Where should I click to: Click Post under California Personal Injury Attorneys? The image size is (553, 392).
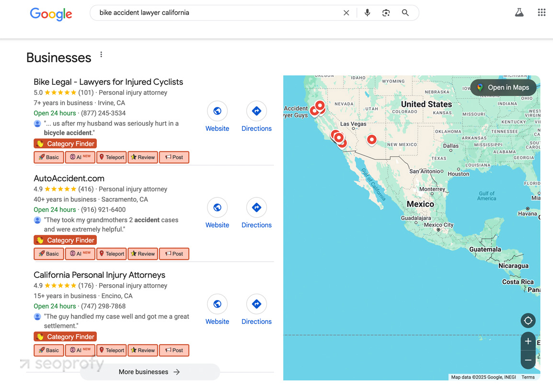click(x=174, y=350)
